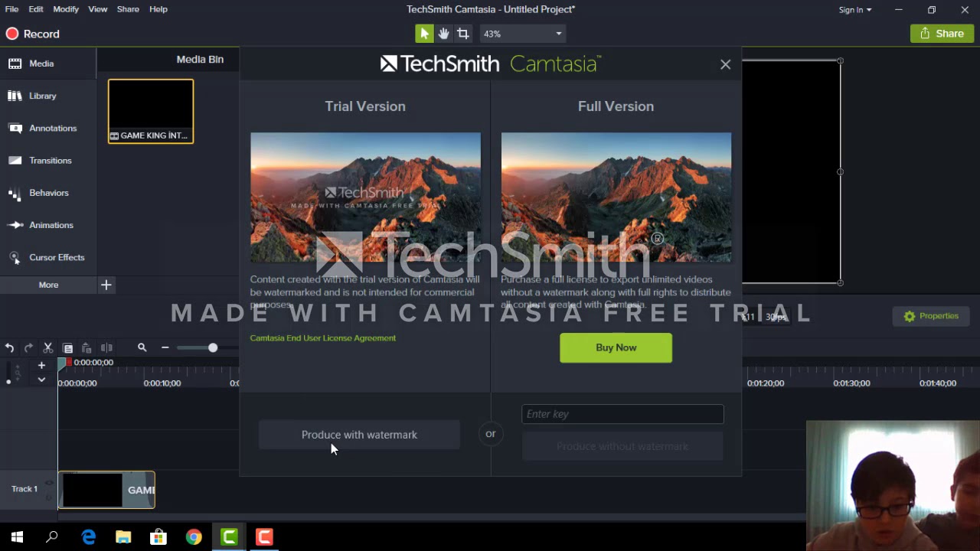Click the 0:00:10;00 timeline ruler mark
980x551 pixels.
click(162, 383)
